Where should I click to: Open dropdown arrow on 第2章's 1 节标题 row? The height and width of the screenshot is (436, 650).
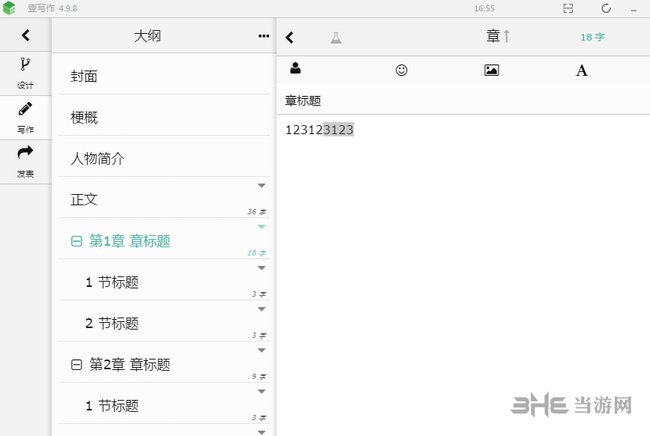262,391
